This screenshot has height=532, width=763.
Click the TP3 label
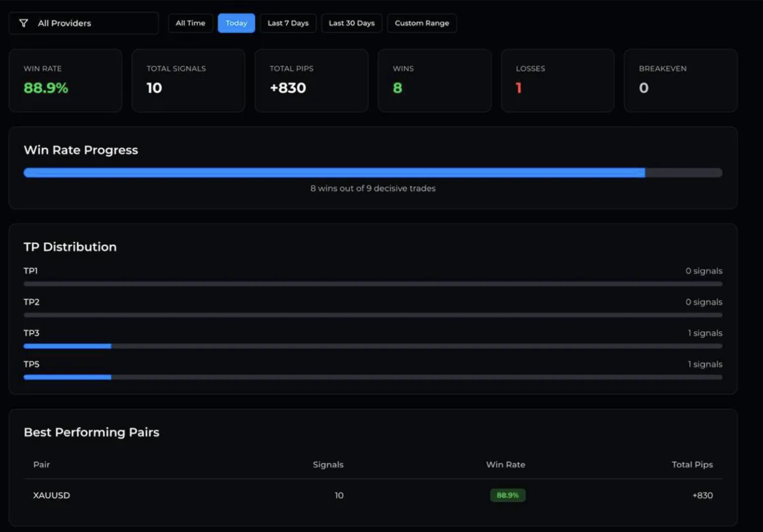[x=32, y=333]
